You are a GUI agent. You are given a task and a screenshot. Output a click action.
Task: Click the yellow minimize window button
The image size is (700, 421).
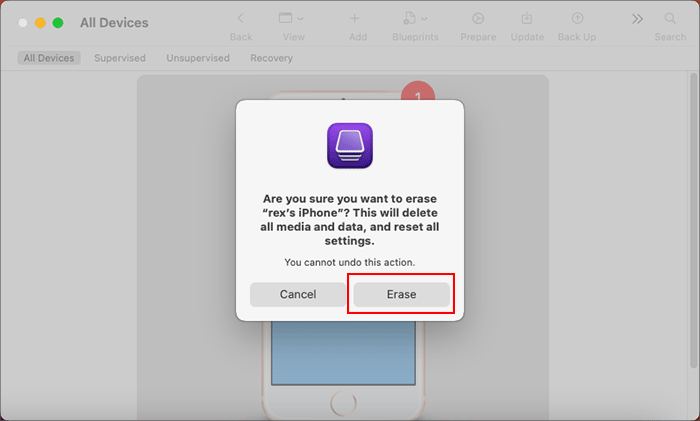[x=40, y=23]
